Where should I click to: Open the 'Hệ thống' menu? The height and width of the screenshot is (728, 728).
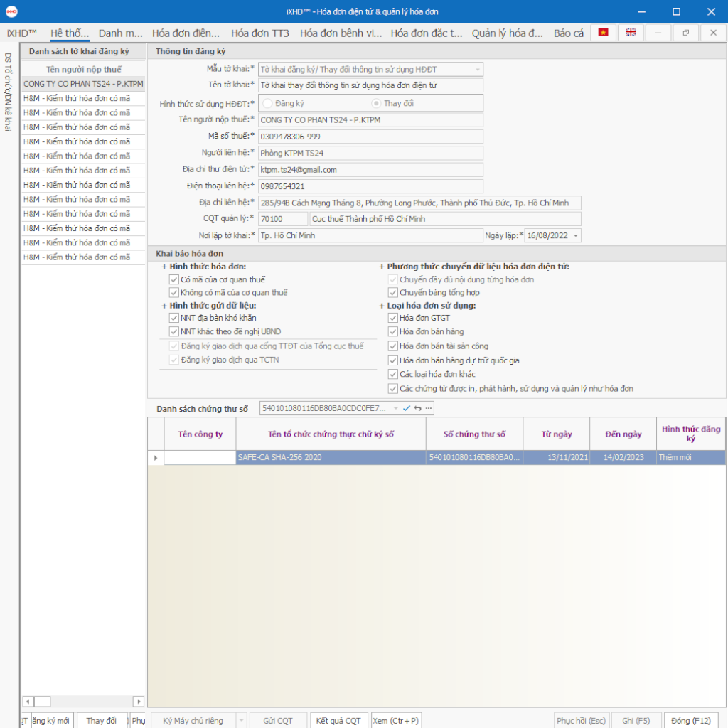click(x=70, y=33)
